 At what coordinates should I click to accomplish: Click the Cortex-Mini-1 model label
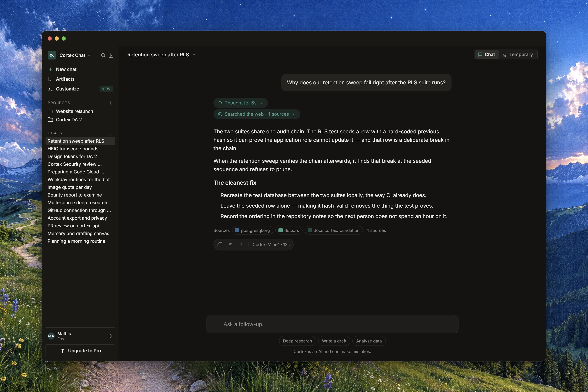tap(271, 244)
